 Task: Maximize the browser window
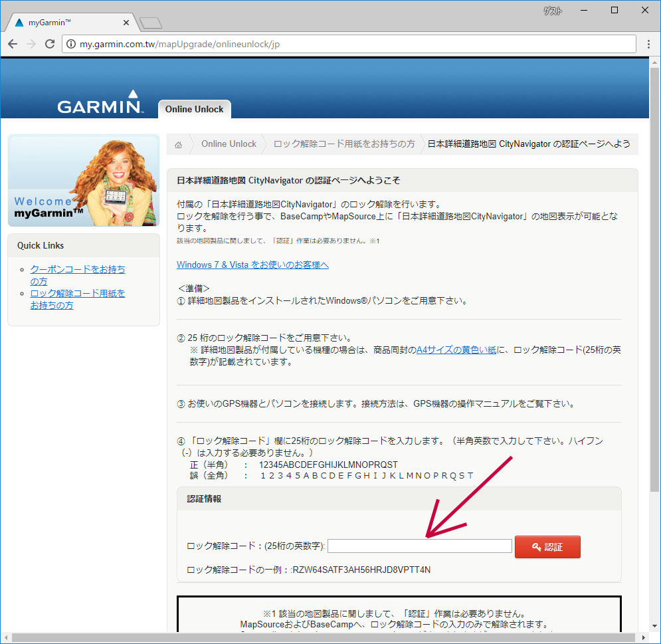point(614,11)
